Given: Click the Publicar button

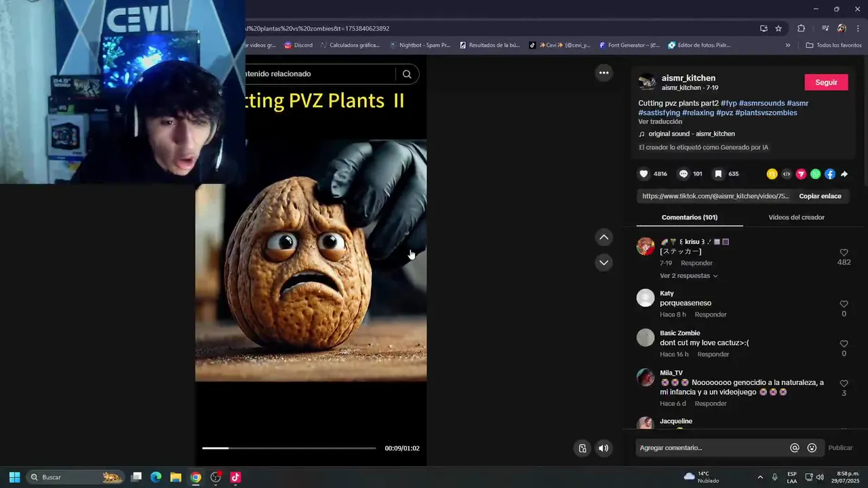Looking at the screenshot, I should (x=840, y=448).
